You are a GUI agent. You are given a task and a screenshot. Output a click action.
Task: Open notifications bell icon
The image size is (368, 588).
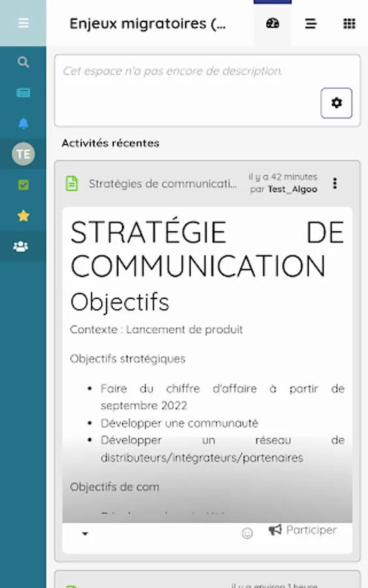point(23,123)
